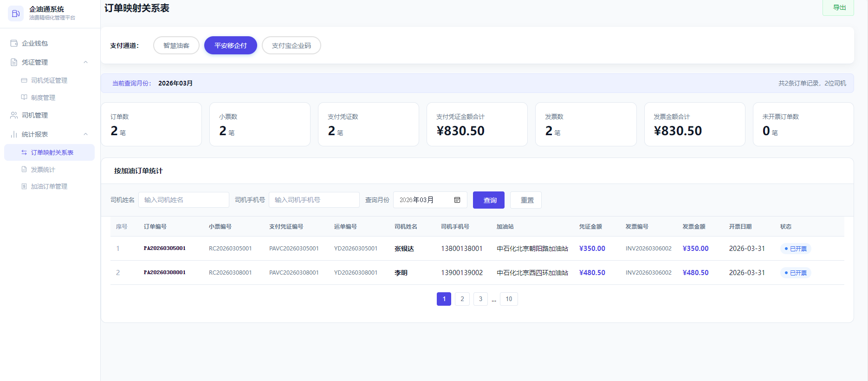Click the 状态 column header
This screenshot has height=381, width=868.
[x=786, y=227]
